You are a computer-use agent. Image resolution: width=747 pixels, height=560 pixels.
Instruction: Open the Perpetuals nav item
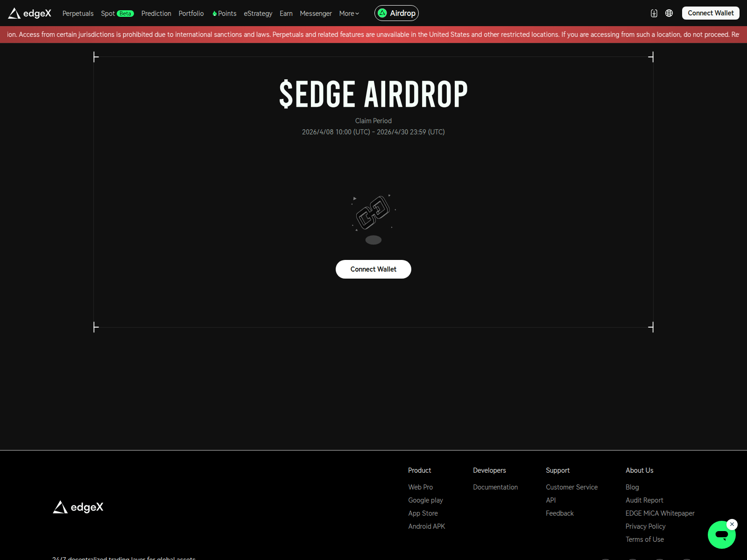click(78, 14)
